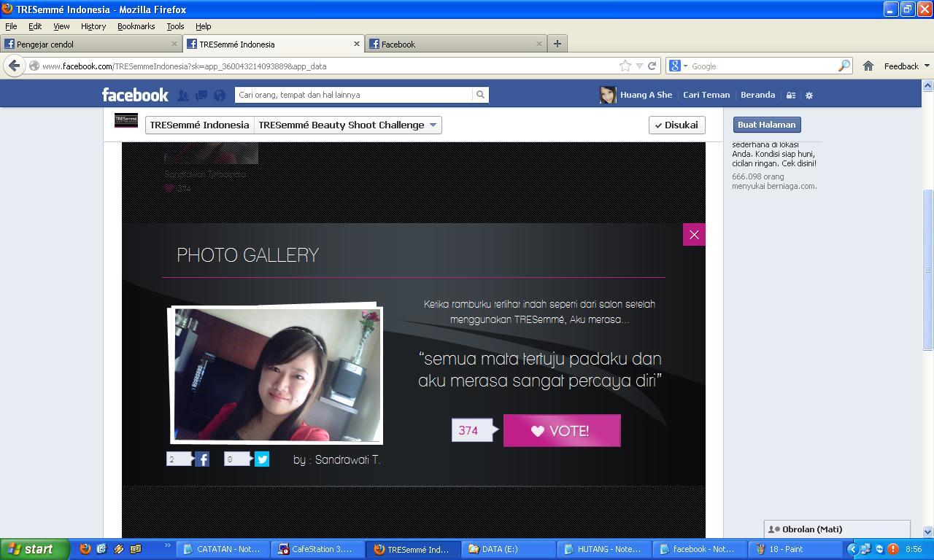Viewport: 934px width, 560px height.
Task: Bookmark page with star icon
Action: click(625, 66)
